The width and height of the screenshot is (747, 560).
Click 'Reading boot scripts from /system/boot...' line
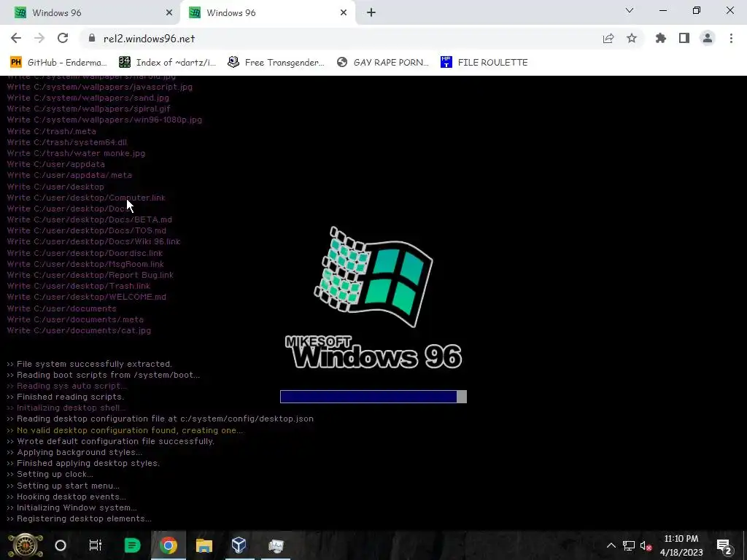click(x=104, y=375)
